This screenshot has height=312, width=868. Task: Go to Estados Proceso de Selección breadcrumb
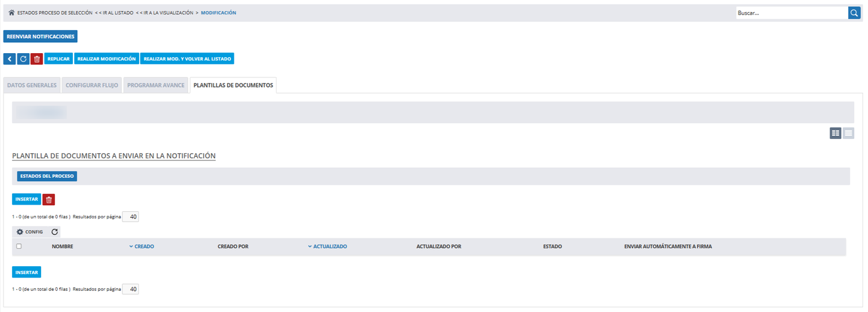(55, 13)
